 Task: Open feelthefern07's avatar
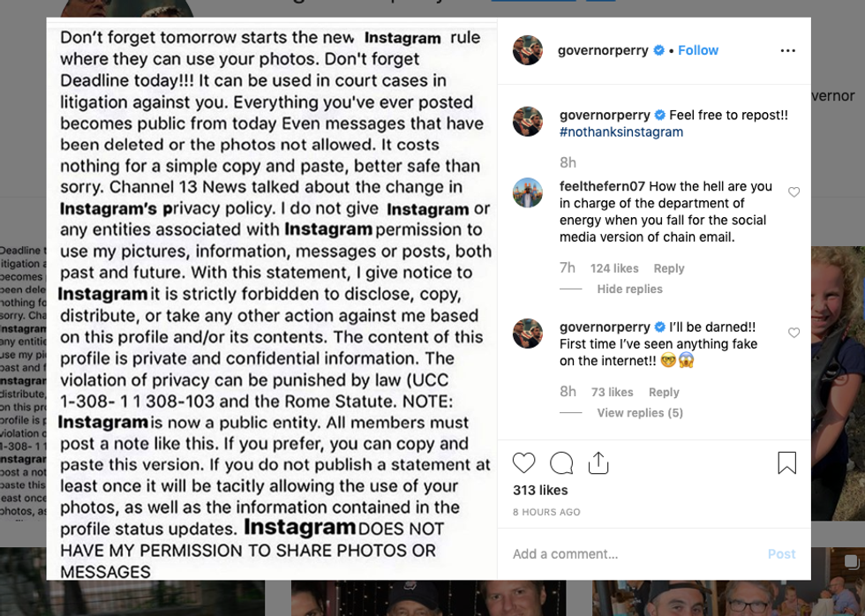pos(528,192)
